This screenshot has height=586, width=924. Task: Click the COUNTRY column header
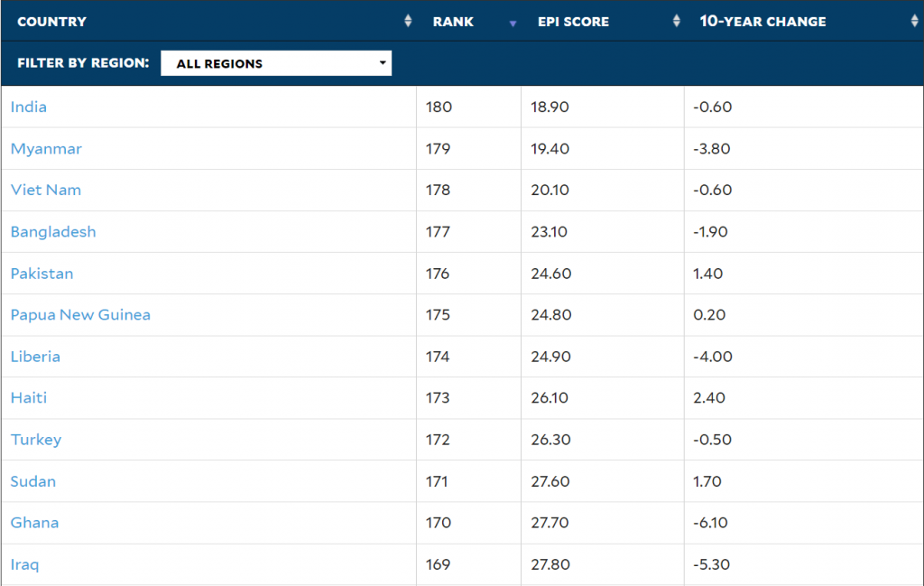click(x=51, y=22)
